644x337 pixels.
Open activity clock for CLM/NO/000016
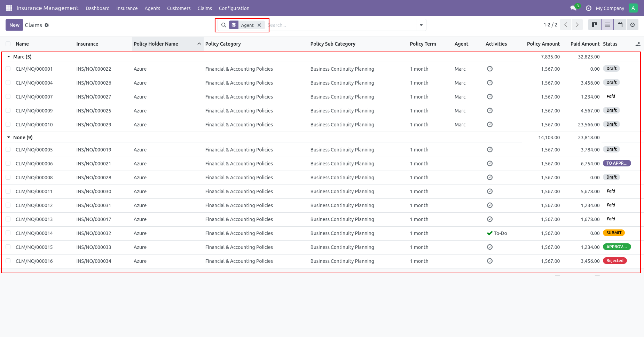pos(490,261)
